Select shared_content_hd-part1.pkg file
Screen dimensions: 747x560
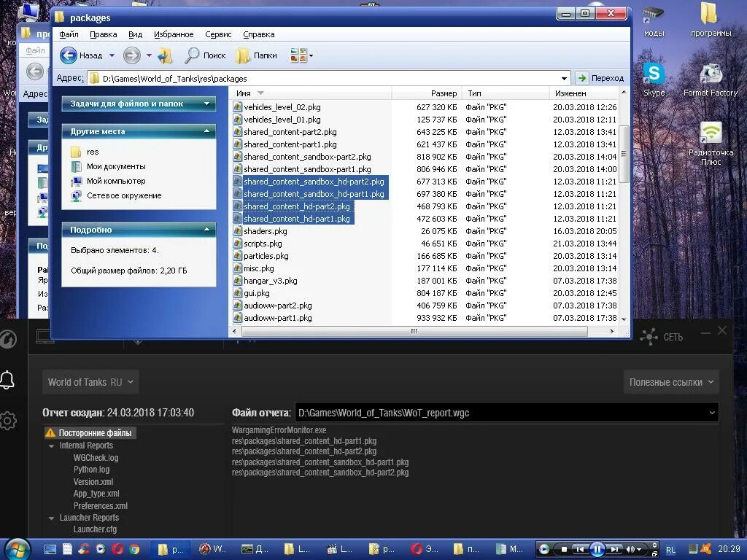(x=297, y=219)
